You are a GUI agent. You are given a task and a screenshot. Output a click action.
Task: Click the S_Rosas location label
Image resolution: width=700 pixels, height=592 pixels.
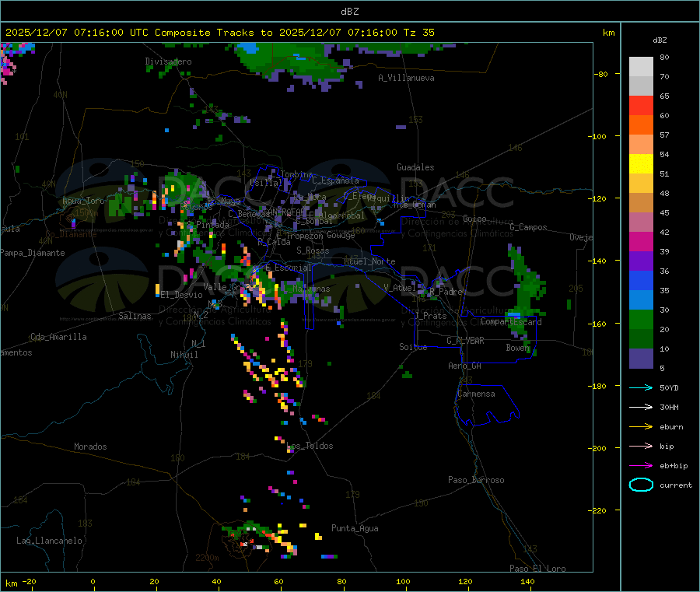tap(313, 250)
